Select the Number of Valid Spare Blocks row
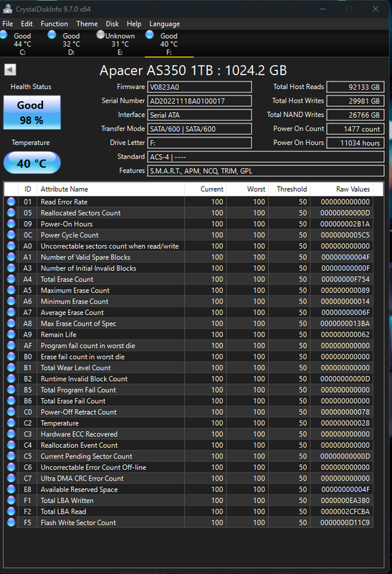The height and width of the screenshot is (574, 392). point(188,257)
